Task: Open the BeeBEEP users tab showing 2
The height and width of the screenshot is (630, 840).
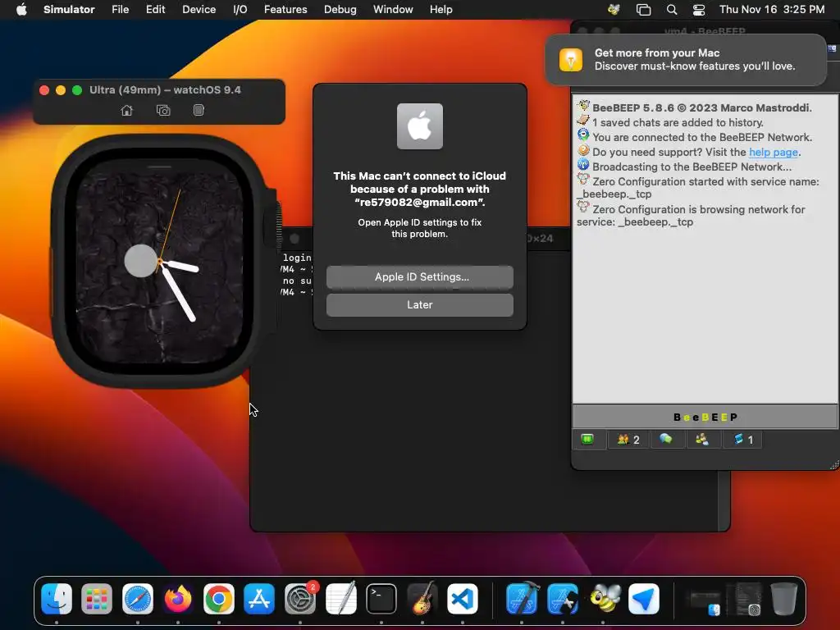Action: coord(628,440)
